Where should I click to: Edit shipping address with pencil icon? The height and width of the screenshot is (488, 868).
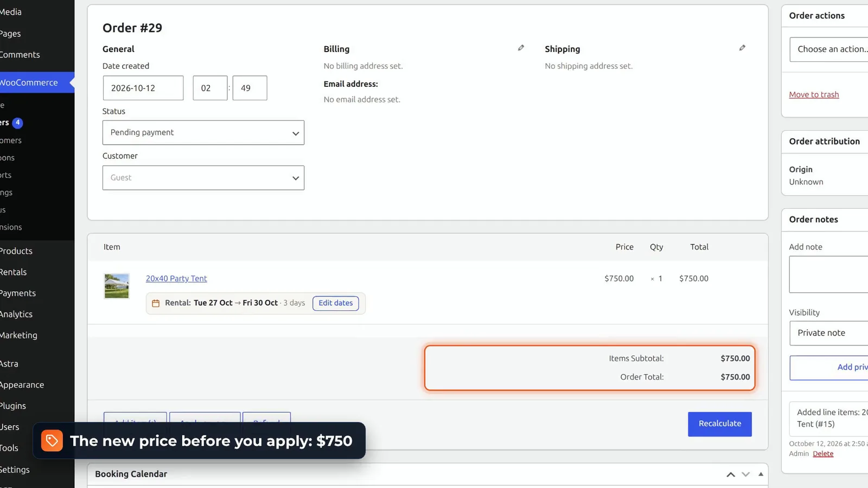point(742,48)
